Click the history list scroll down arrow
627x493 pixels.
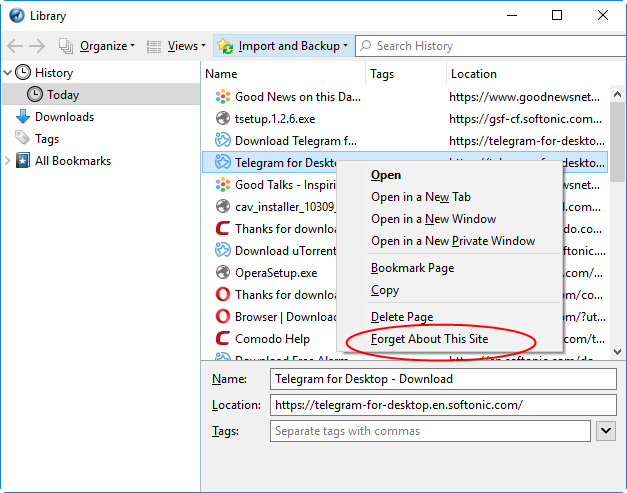[617, 351]
